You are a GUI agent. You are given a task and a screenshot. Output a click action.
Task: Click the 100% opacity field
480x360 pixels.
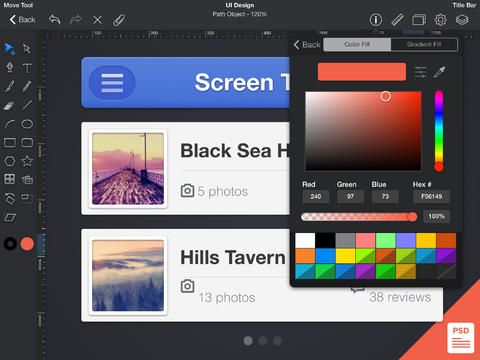coord(436,216)
